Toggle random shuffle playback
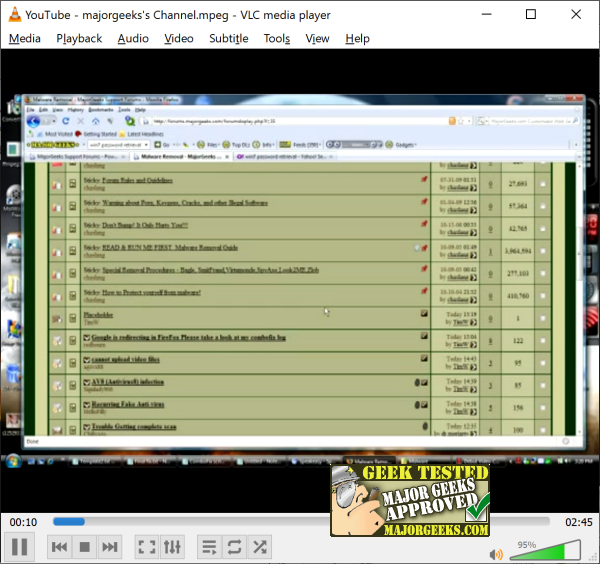The width and height of the screenshot is (600, 564). (x=260, y=547)
